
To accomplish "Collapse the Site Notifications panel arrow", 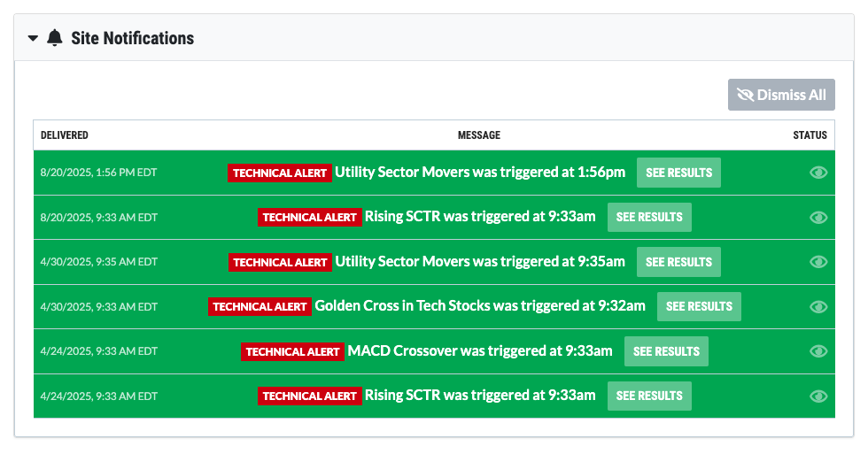I will [x=33, y=39].
